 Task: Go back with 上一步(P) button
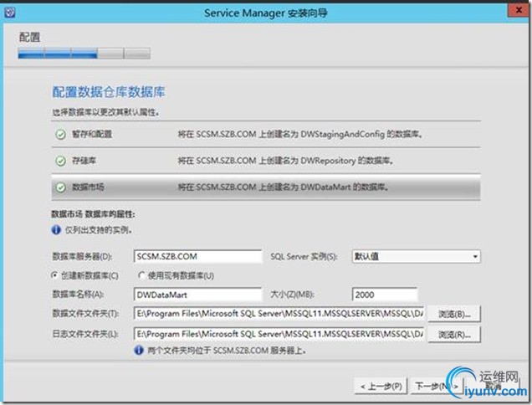(381, 387)
